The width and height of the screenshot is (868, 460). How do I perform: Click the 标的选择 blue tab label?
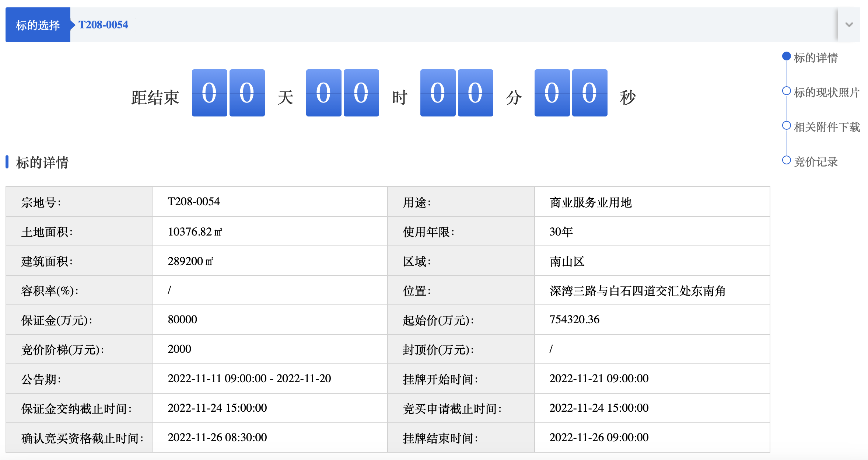[38, 25]
